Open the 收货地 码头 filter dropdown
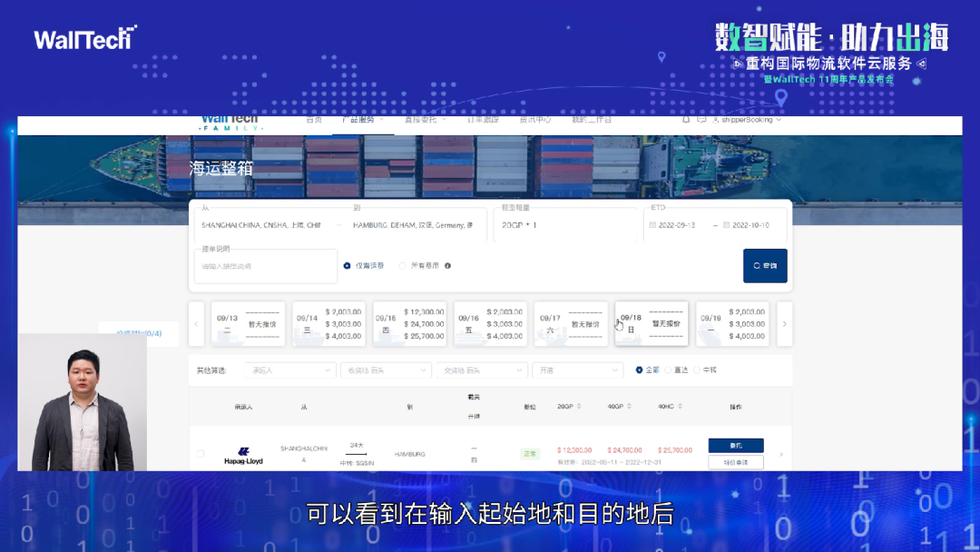The width and height of the screenshot is (980, 552). coord(386,370)
